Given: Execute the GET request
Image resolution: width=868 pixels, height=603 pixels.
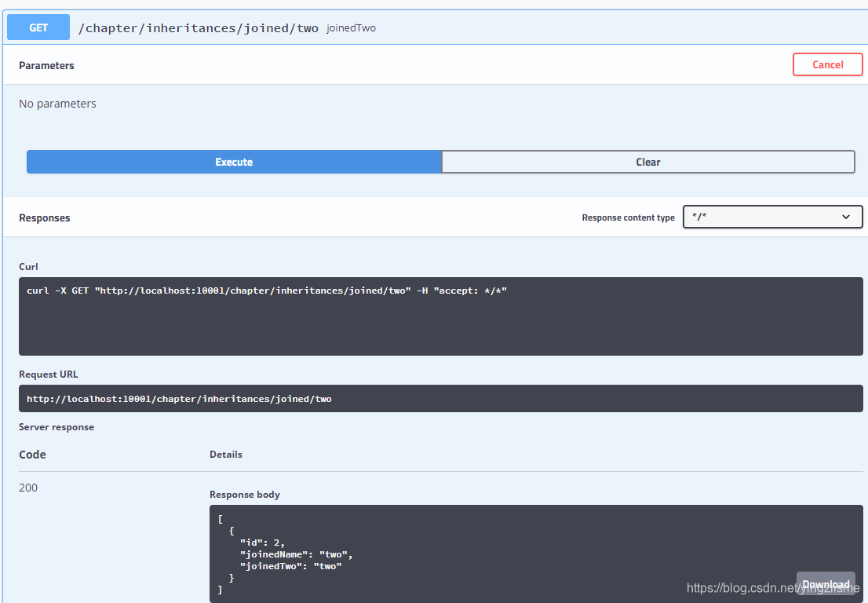Looking at the screenshot, I should (234, 162).
